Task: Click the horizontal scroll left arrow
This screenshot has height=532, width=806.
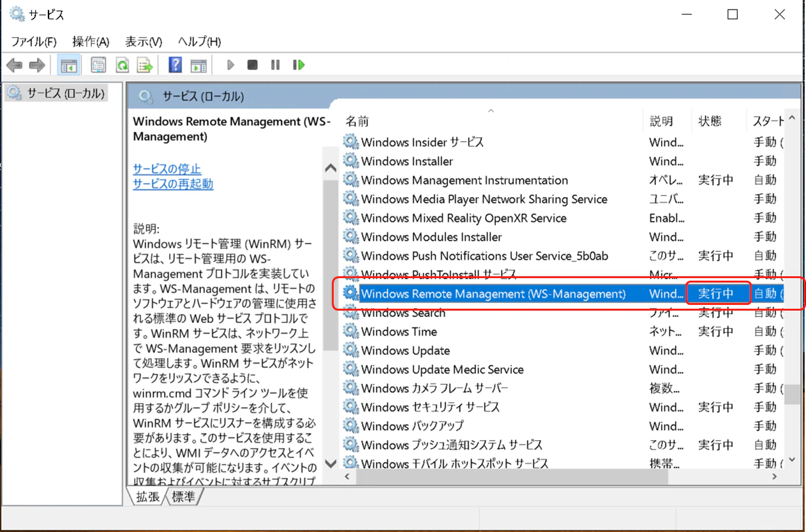Action: pyautogui.click(x=348, y=477)
